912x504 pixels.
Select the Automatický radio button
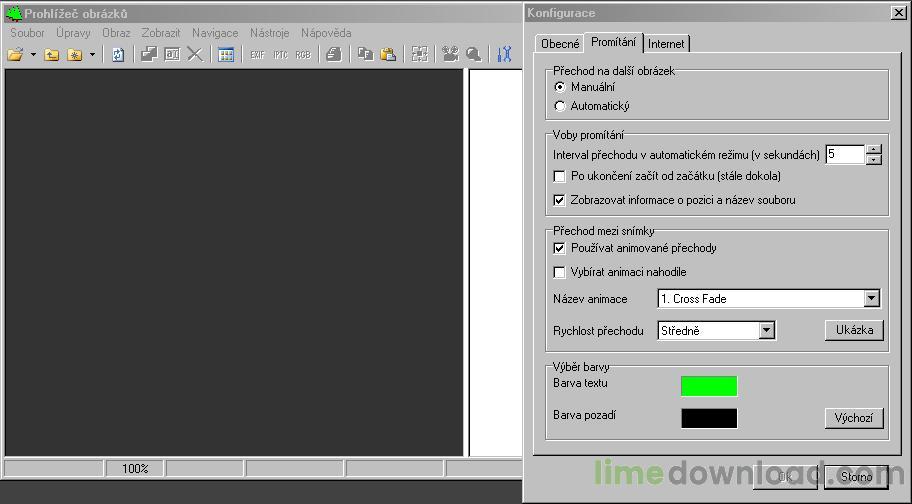click(x=560, y=106)
